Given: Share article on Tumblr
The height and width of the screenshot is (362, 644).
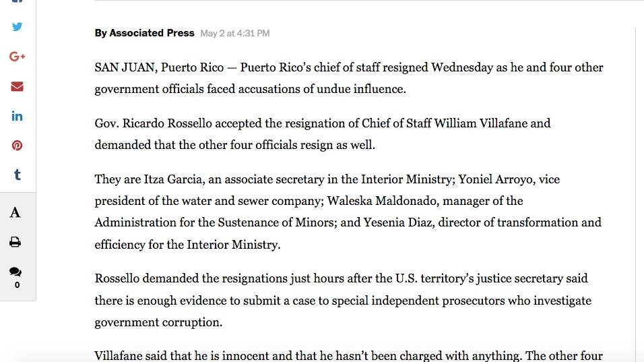Looking at the screenshot, I should [x=17, y=175].
